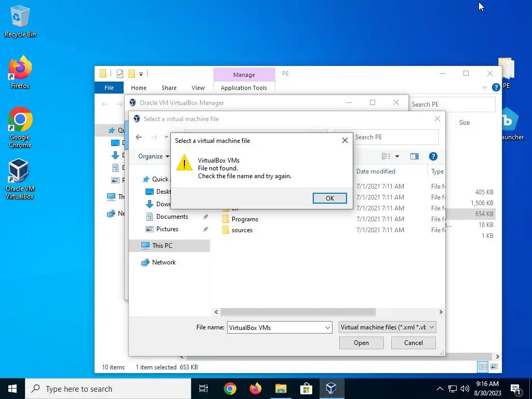Viewport: 532px width, 399px height.
Task: Click the Explorer help question mark icon
Action: tap(496, 87)
